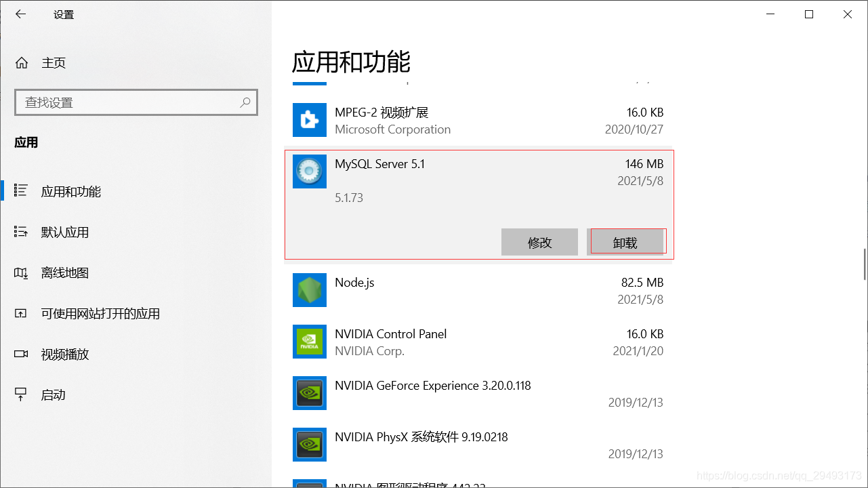
Task: Click the MPEG-2 视频扩展 app icon
Action: point(310,120)
